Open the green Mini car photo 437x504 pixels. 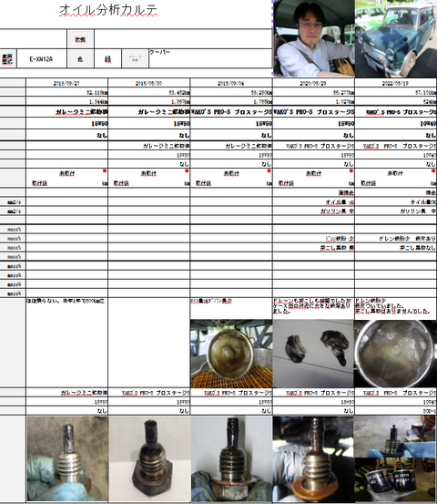tap(396, 38)
